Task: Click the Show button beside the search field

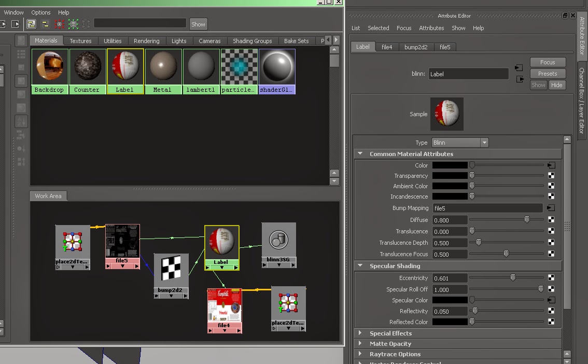Action: pyautogui.click(x=199, y=24)
